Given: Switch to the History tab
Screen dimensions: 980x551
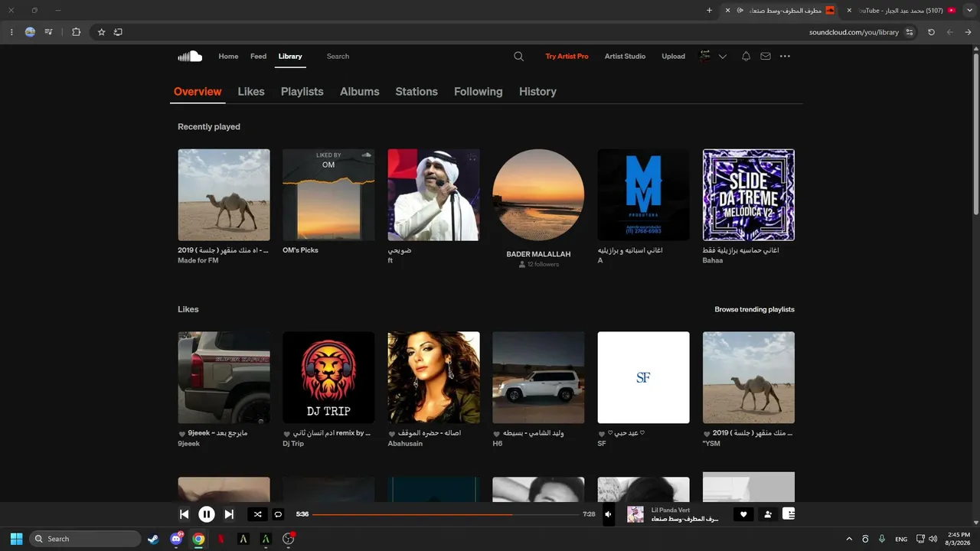Looking at the screenshot, I should (537, 91).
